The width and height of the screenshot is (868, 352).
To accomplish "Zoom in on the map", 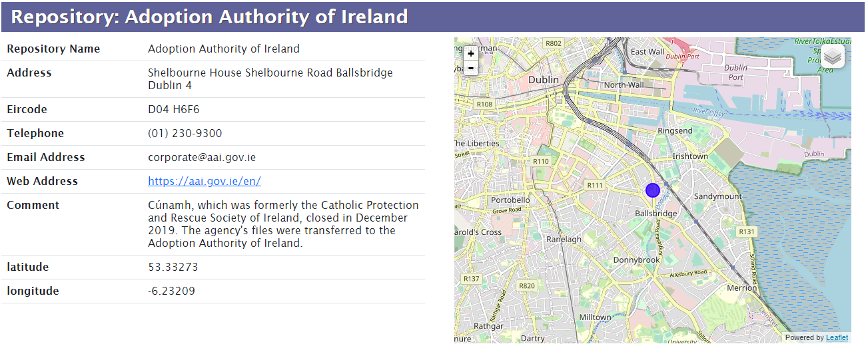I will pos(471,53).
